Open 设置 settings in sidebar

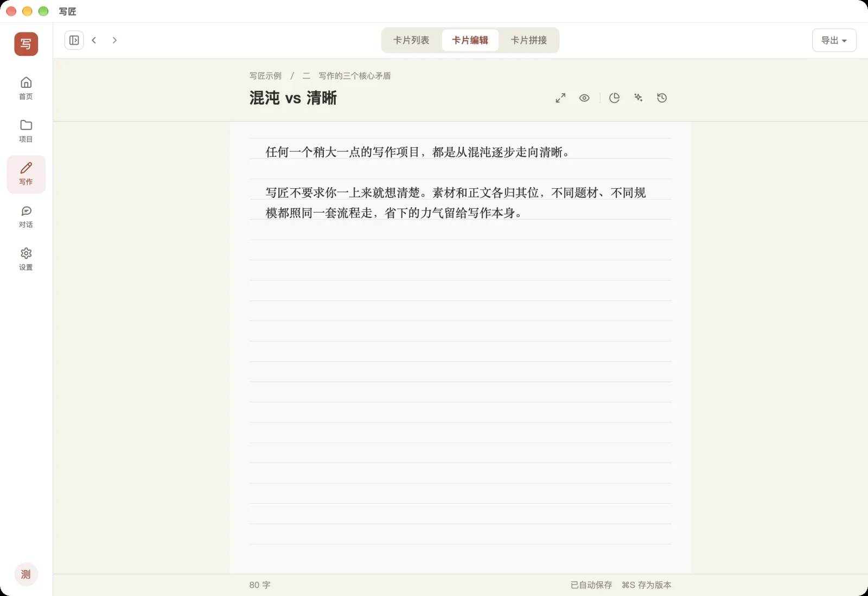point(26,259)
